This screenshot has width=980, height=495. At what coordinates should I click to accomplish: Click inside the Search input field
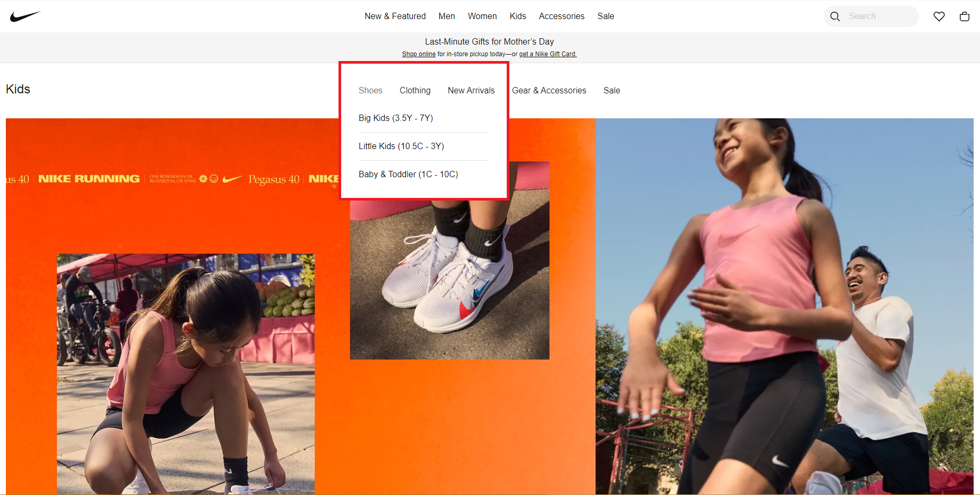pyautogui.click(x=875, y=16)
